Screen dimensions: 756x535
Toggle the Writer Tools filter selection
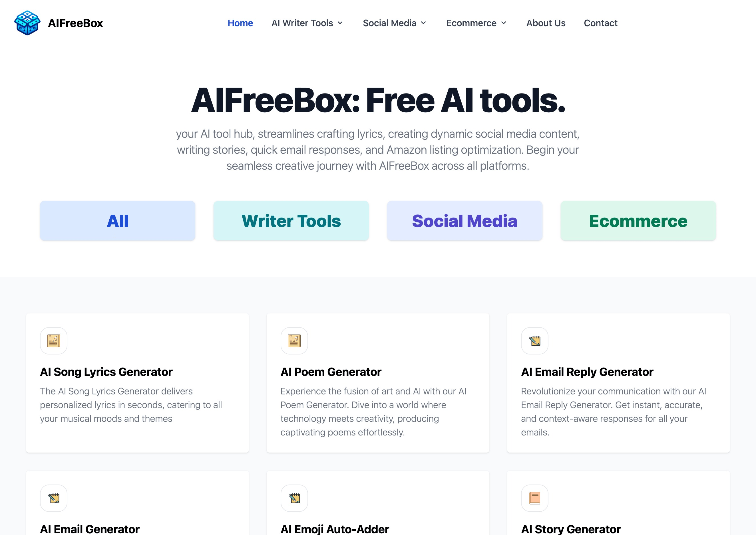[291, 221]
